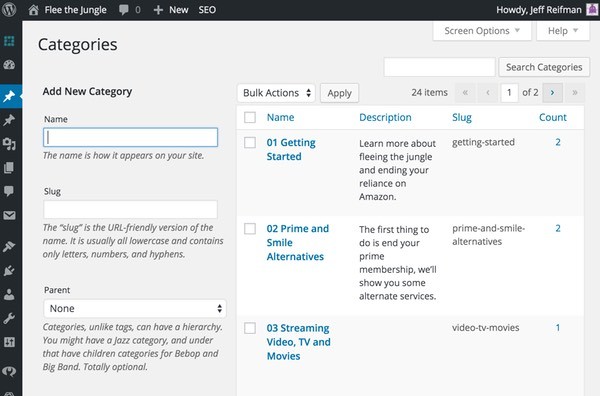Tick the select-all checkbox in table header
Image resolution: width=600 pixels, height=396 pixels.
point(250,117)
